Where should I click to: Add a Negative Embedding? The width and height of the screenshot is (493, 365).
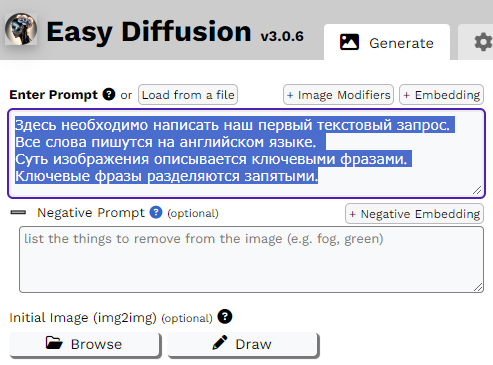(x=414, y=214)
